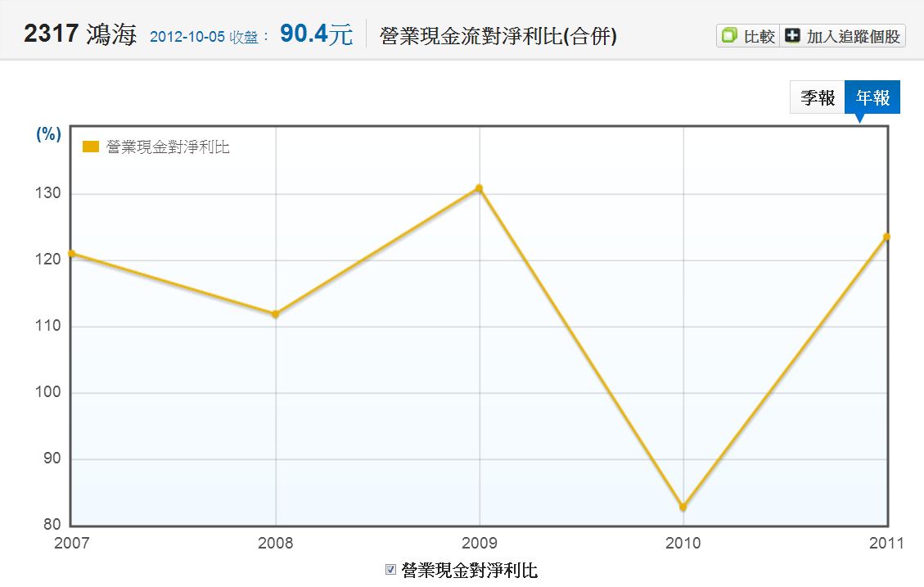Click the 2007 data point on line
924x587 pixels.
(71, 254)
